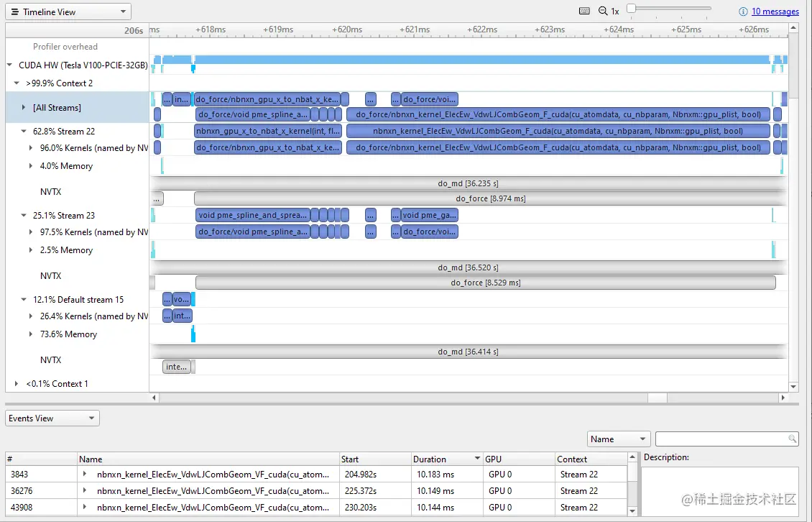This screenshot has height=522, width=812.
Task: Expand 96.0% Kernels under Stream 22
Action: [x=29, y=148]
